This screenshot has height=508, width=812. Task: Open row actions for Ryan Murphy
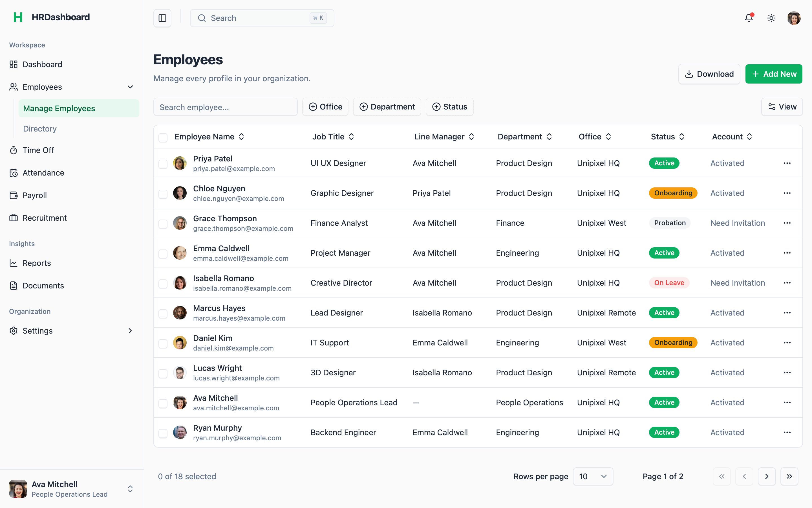(x=787, y=432)
